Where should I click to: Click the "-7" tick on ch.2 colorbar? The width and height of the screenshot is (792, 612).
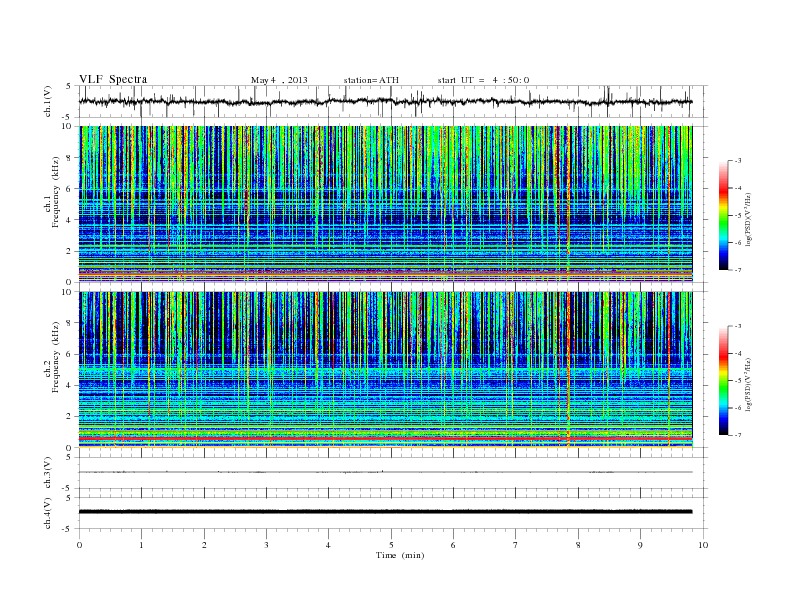[x=738, y=435]
